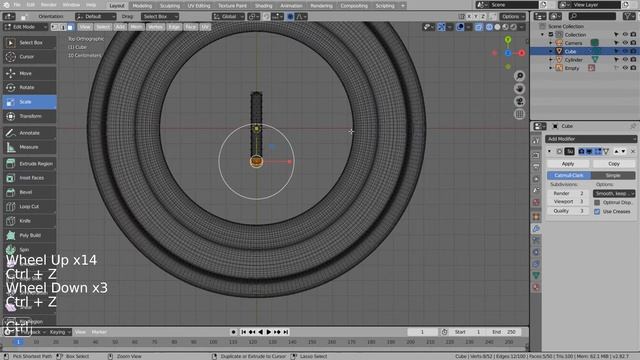Image resolution: width=640 pixels, height=360 pixels.
Task: Remove the modifier with X button
Action: click(x=633, y=151)
